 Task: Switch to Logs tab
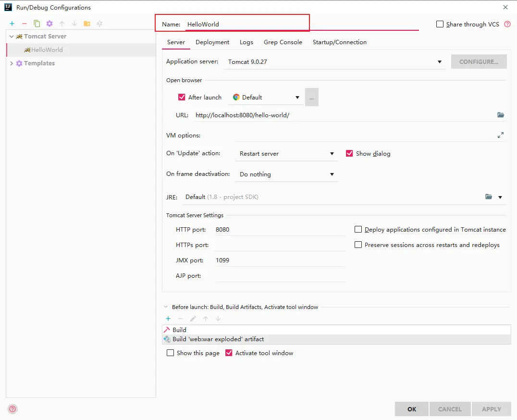(246, 42)
